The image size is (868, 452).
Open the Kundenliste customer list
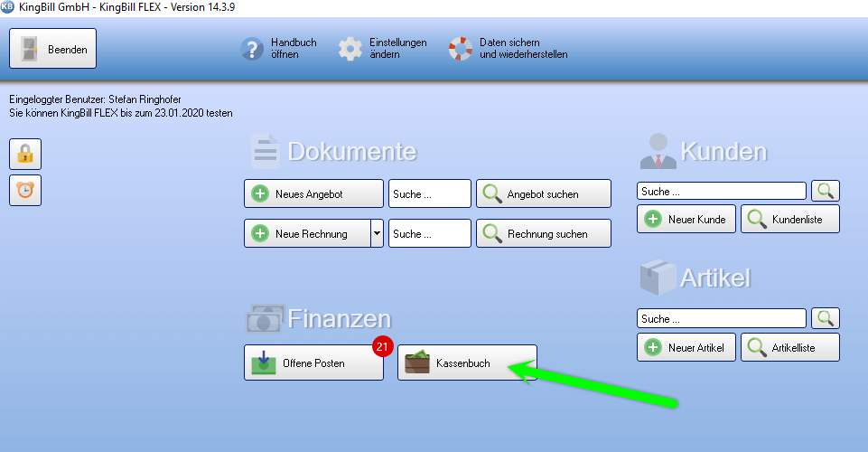click(790, 219)
